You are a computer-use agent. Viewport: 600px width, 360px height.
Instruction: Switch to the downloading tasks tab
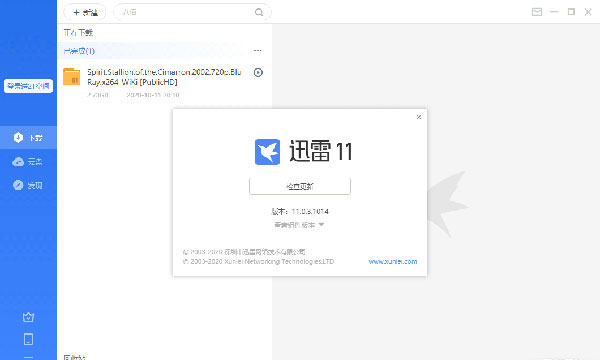[x=78, y=33]
